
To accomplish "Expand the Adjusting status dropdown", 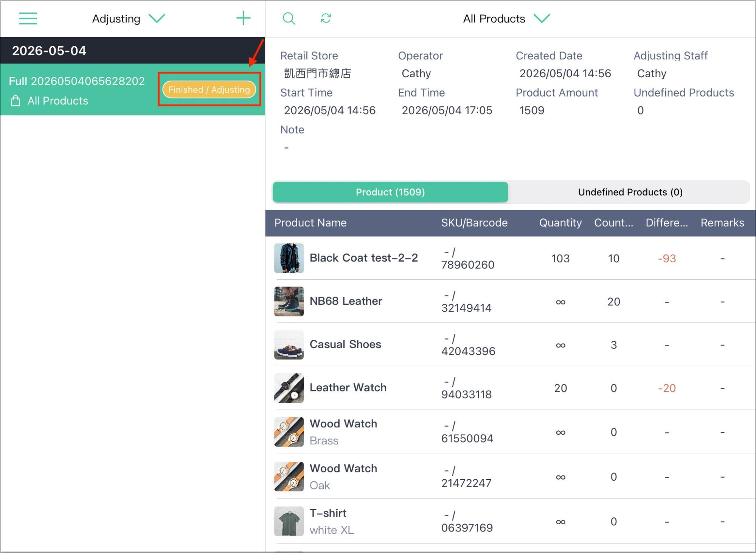I will (x=129, y=19).
